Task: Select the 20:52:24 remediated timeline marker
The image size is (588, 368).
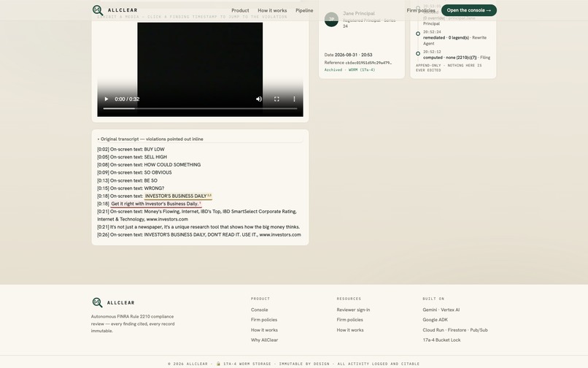Action: tap(418, 34)
